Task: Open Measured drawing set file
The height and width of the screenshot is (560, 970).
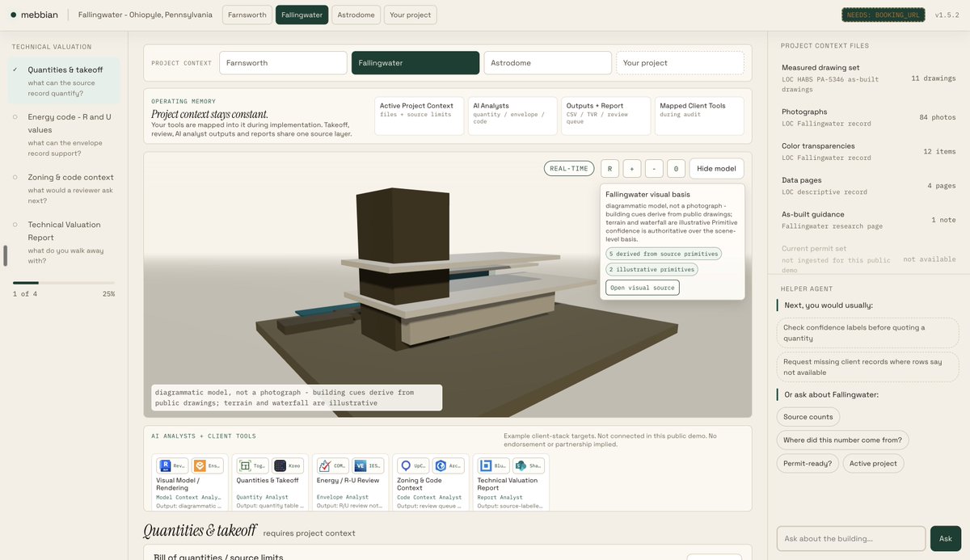Action: coord(869,78)
